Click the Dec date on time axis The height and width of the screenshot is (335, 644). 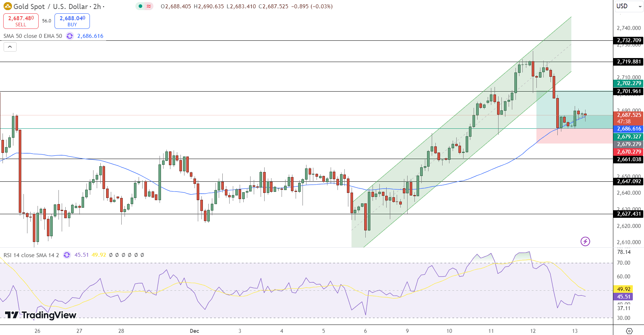(x=194, y=331)
